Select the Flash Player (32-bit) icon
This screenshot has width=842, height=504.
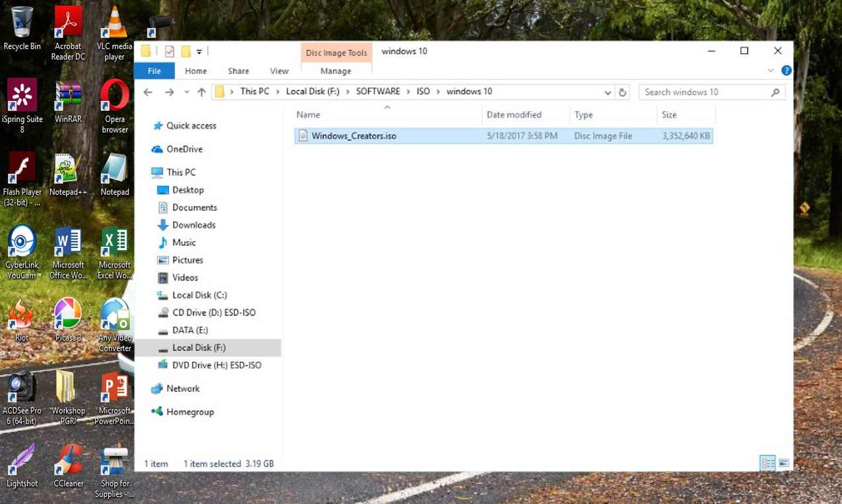22,179
